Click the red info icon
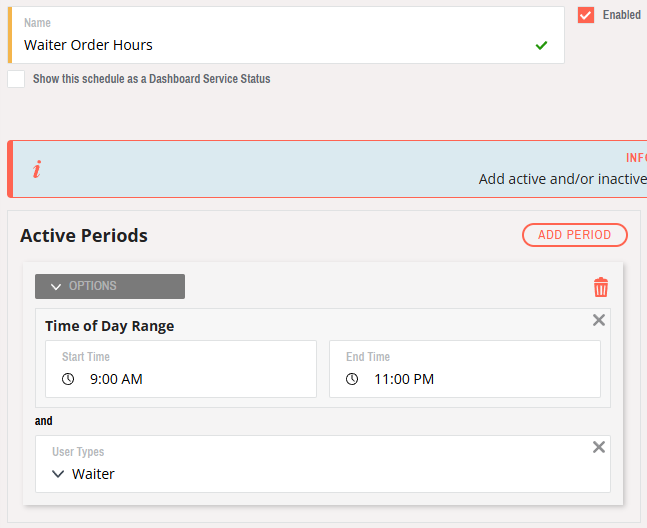The width and height of the screenshot is (647, 528). pos(37,169)
